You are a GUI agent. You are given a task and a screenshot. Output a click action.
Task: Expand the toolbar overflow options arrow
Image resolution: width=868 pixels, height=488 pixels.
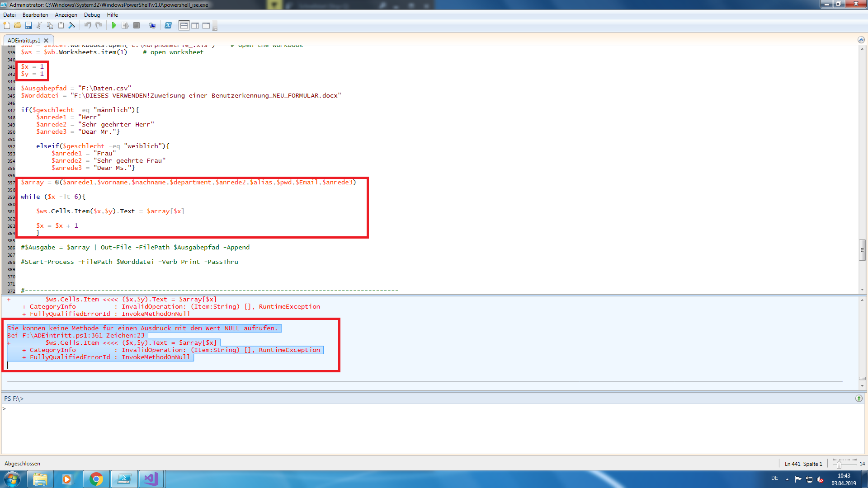pos(215,28)
